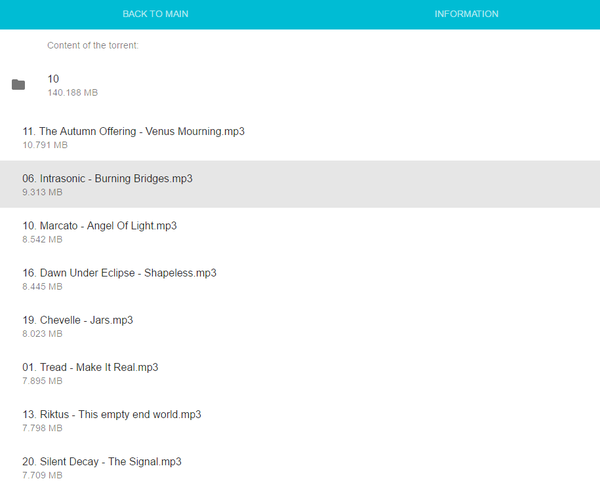Viewport: 600px width, 500px height.
Task: Click the 9.313 MB size in highlighted row
Action: tap(42, 193)
